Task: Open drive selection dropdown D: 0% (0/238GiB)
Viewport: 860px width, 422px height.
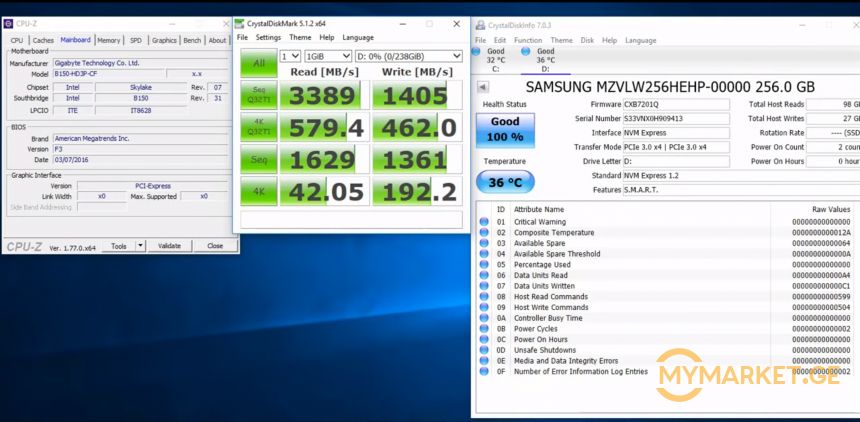Action: pos(409,56)
